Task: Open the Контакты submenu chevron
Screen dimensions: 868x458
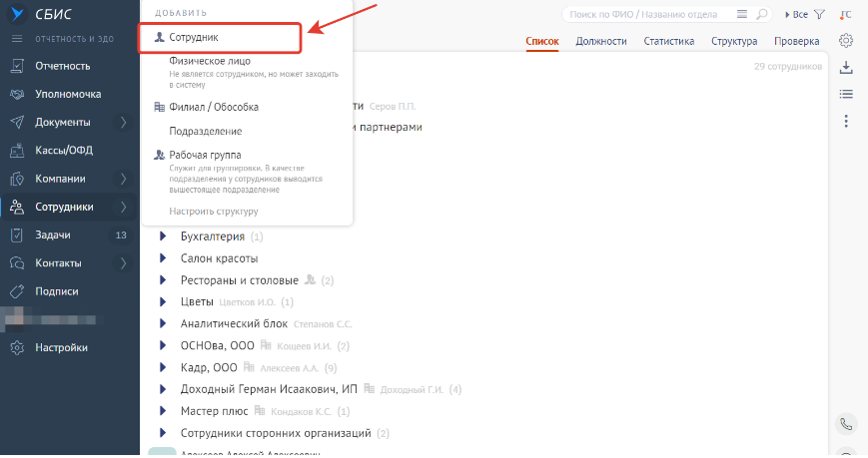Action: point(124,263)
